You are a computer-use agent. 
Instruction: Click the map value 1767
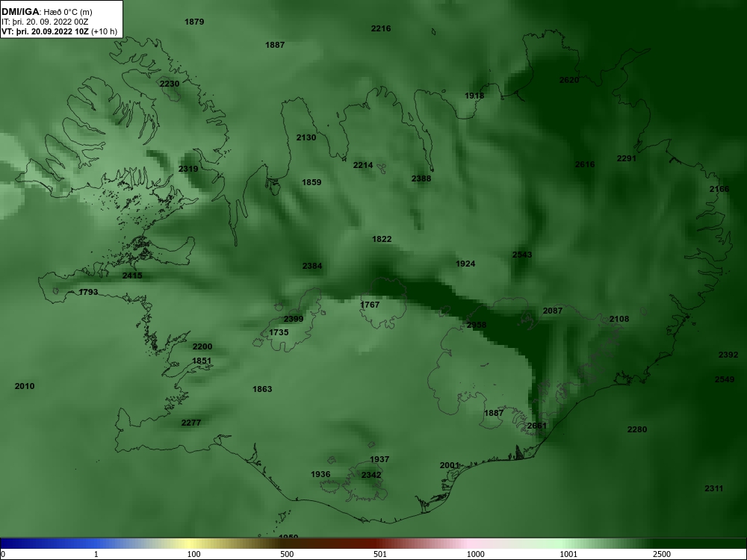coord(369,305)
